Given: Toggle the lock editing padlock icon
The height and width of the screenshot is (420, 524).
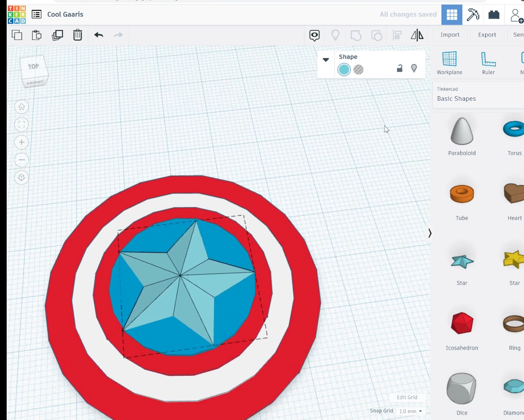Looking at the screenshot, I should pyautogui.click(x=399, y=68).
